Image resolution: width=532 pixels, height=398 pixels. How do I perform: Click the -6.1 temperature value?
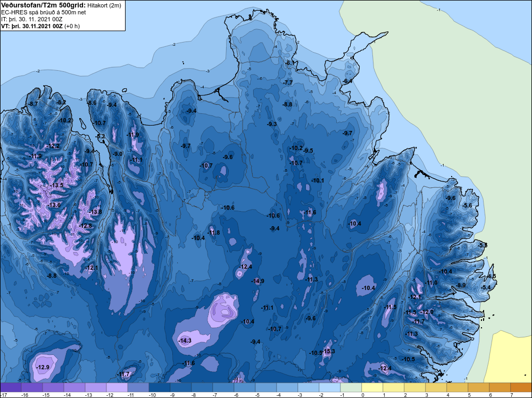[x=290, y=63]
